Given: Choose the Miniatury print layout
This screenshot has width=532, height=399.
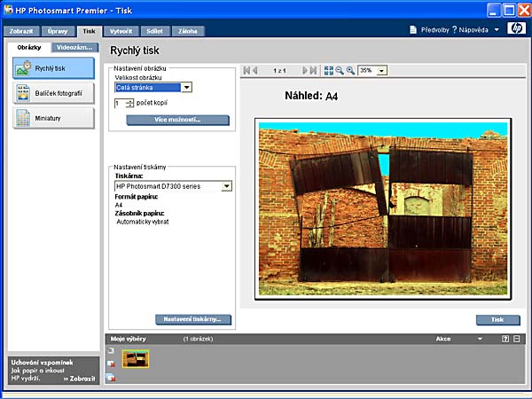Looking at the screenshot, I should pyautogui.click(x=53, y=118).
